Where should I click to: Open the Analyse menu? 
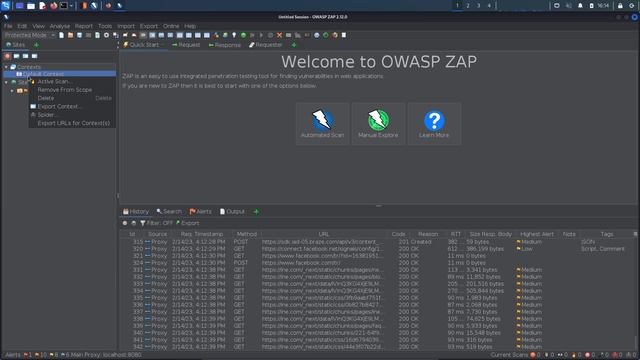(x=60, y=26)
